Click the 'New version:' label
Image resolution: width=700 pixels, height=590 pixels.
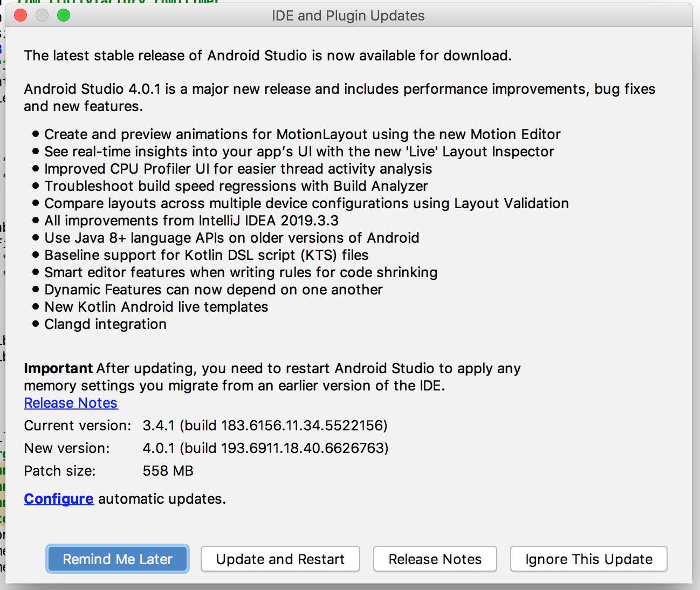point(67,448)
